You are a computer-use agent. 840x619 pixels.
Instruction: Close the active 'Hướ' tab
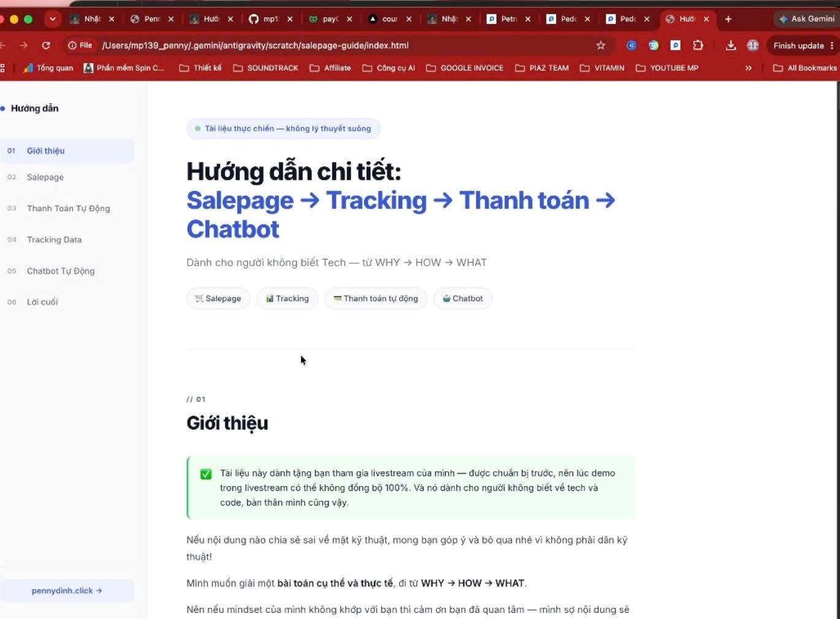coord(706,19)
